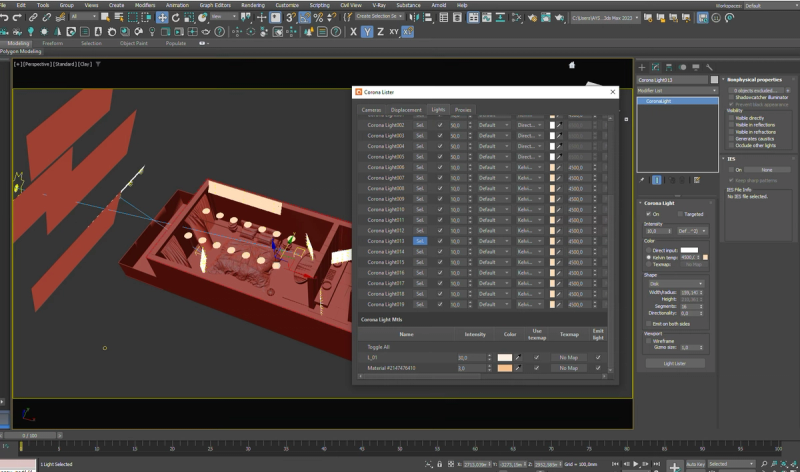The image size is (800, 472).
Task: Click the Undo arrow in the main toolbar
Action: click(x=4, y=18)
